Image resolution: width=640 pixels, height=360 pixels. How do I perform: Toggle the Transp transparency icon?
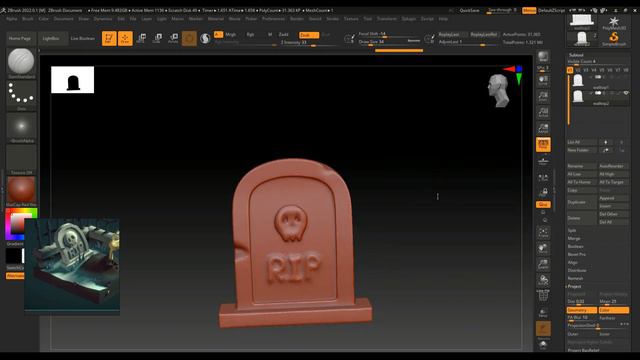point(543,313)
